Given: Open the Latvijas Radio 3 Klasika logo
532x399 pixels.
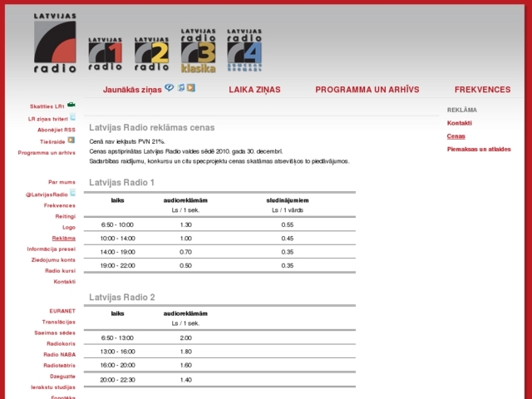Looking at the screenshot, I should pyautogui.click(x=198, y=51).
